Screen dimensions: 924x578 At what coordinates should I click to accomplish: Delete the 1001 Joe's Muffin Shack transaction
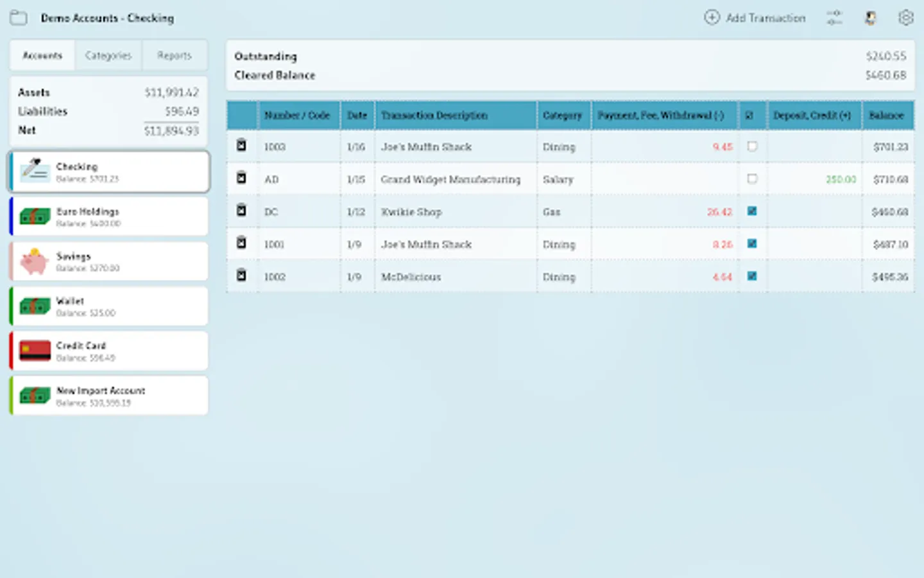point(241,242)
